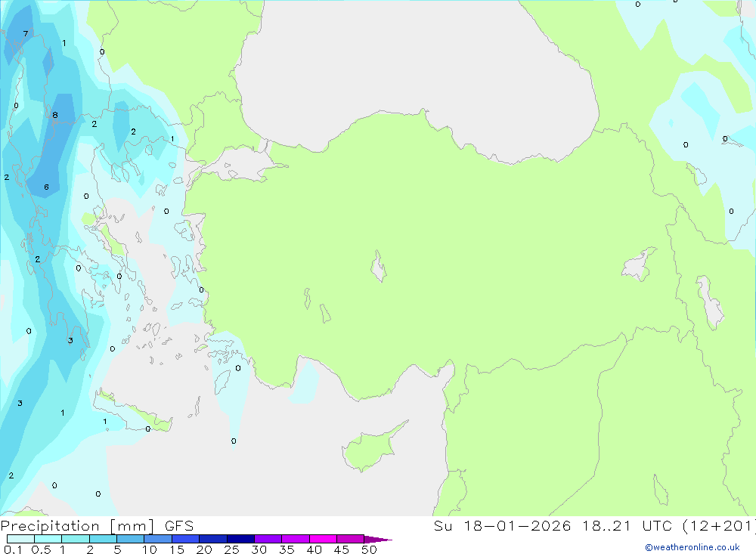The height and width of the screenshot is (554, 756).
Task: Click the 30–35 mm purple legend swatch
Action: click(268, 539)
